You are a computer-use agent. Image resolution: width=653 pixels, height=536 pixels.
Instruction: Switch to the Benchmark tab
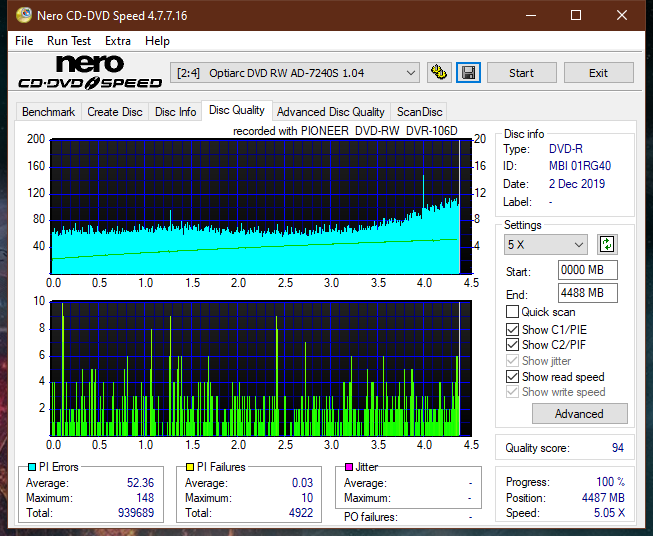(49, 112)
